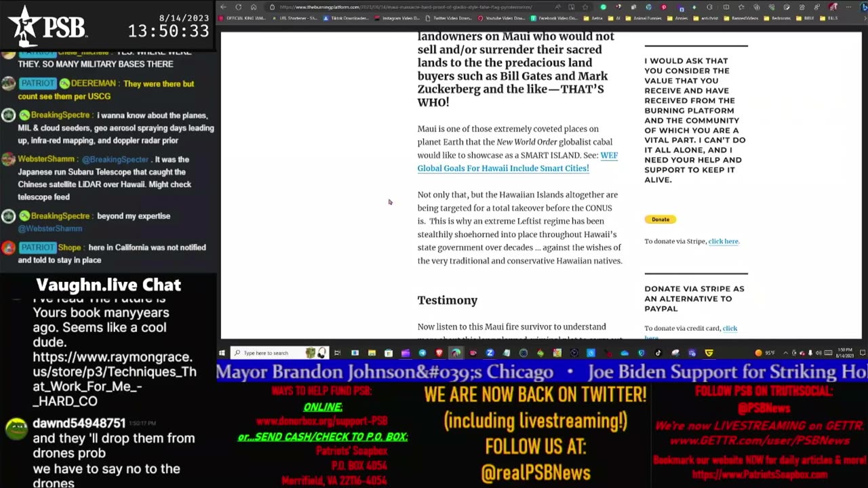Click the @WebsterShamm mention in chat

[x=50, y=228]
